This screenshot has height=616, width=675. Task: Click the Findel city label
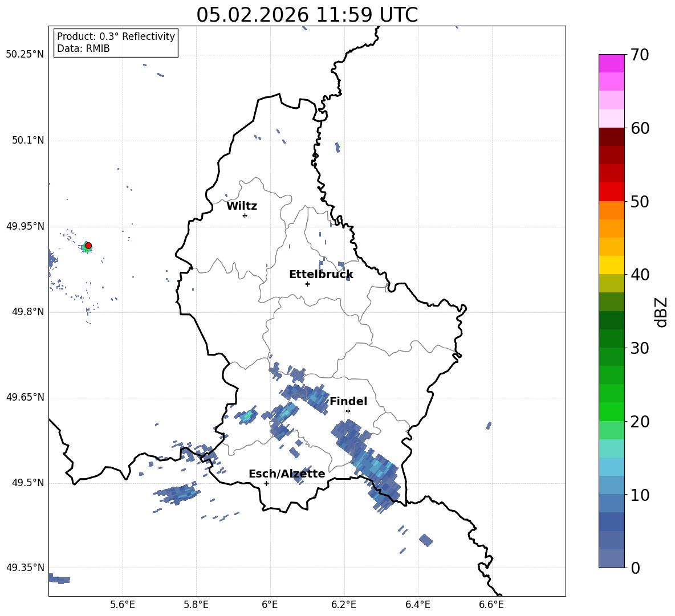coord(348,401)
